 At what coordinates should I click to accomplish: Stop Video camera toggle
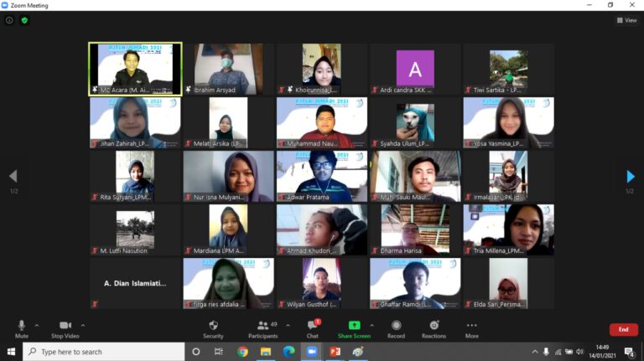coord(65,327)
